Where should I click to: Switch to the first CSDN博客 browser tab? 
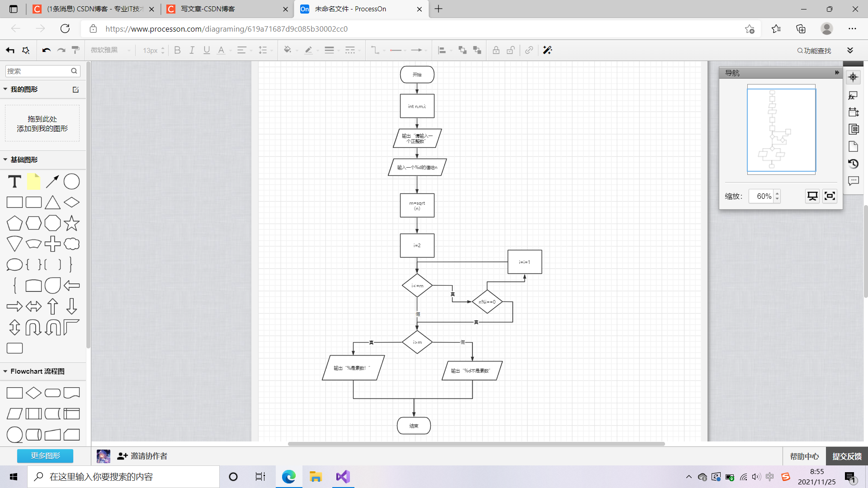[90, 9]
